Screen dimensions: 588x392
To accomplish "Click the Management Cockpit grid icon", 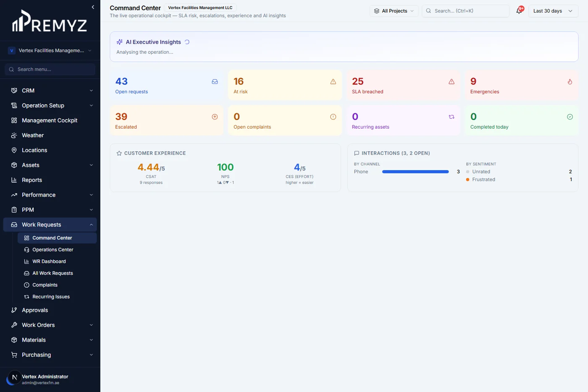I will pos(14,120).
